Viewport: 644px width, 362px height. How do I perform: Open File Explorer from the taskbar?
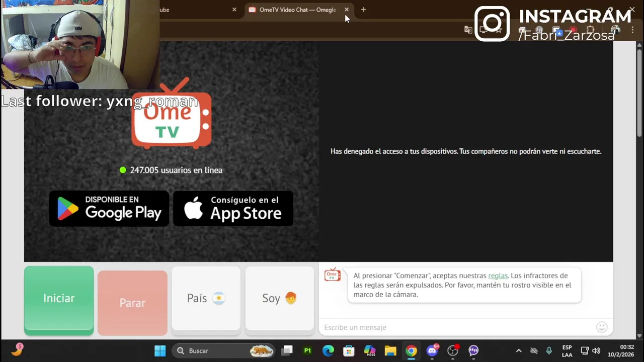point(390,350)
